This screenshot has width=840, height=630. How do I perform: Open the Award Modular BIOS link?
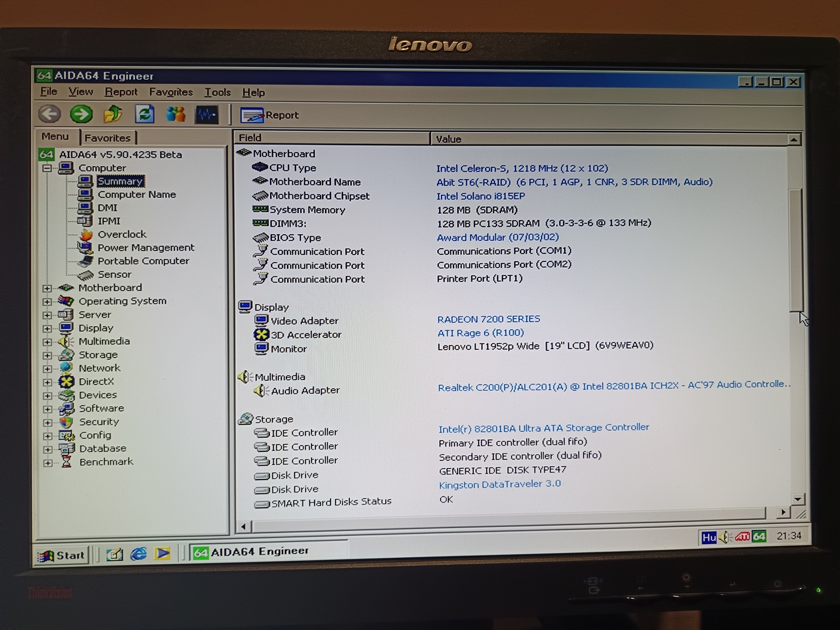(498, 237)
